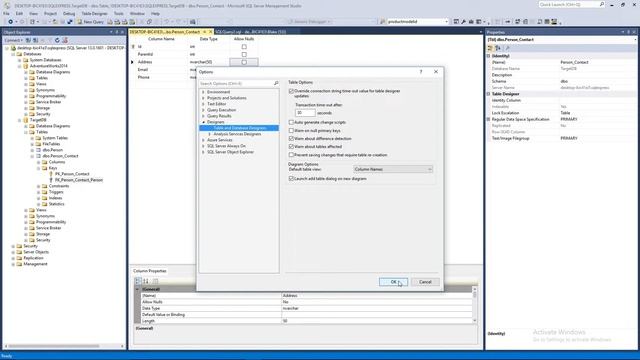The image size is (640, 360).
Task: Toggle Allow Nulls for the Id column
Action: pos(244,47)
